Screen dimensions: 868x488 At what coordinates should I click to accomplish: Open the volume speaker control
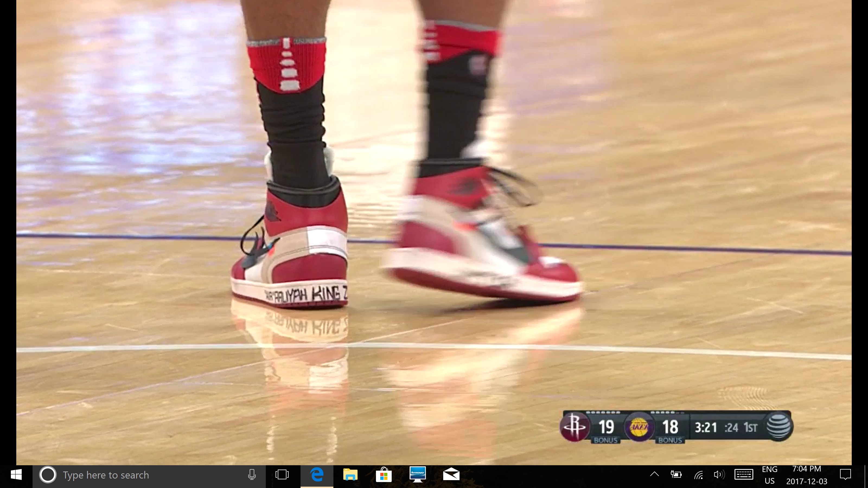[719, 475]
